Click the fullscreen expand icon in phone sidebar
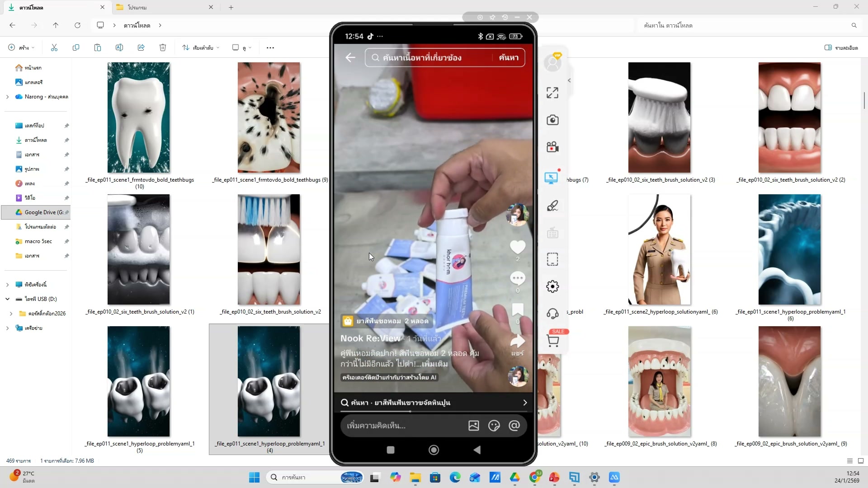Screen dimensions: 868x488 [552, 93]
